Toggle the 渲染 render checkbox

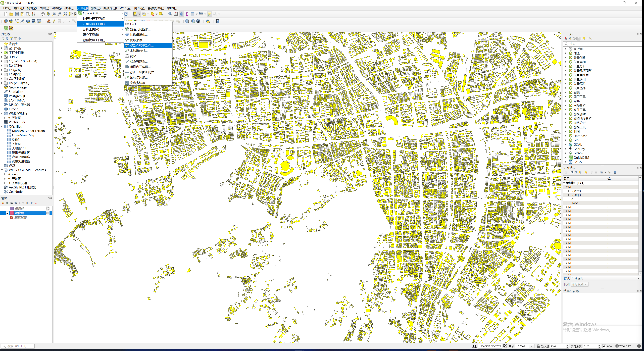pyautogui.click(x=604, y=346)
